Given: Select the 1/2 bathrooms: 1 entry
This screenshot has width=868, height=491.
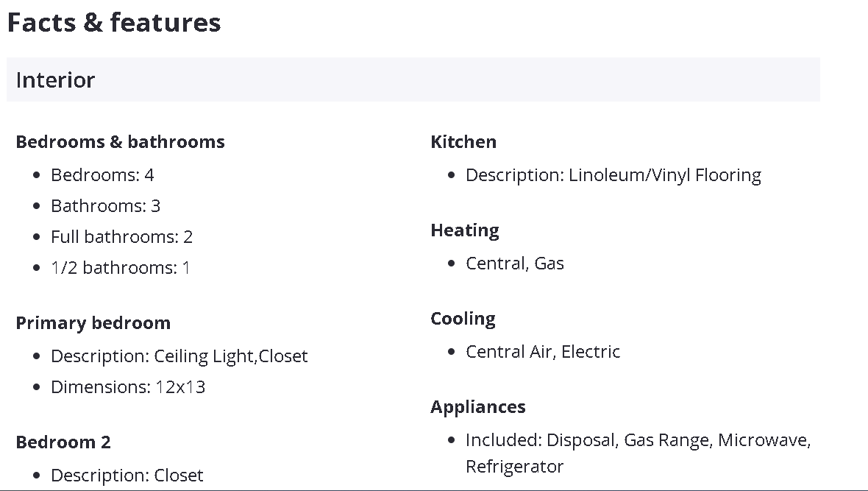Looking at the screenshot, I should click(120, 268).
